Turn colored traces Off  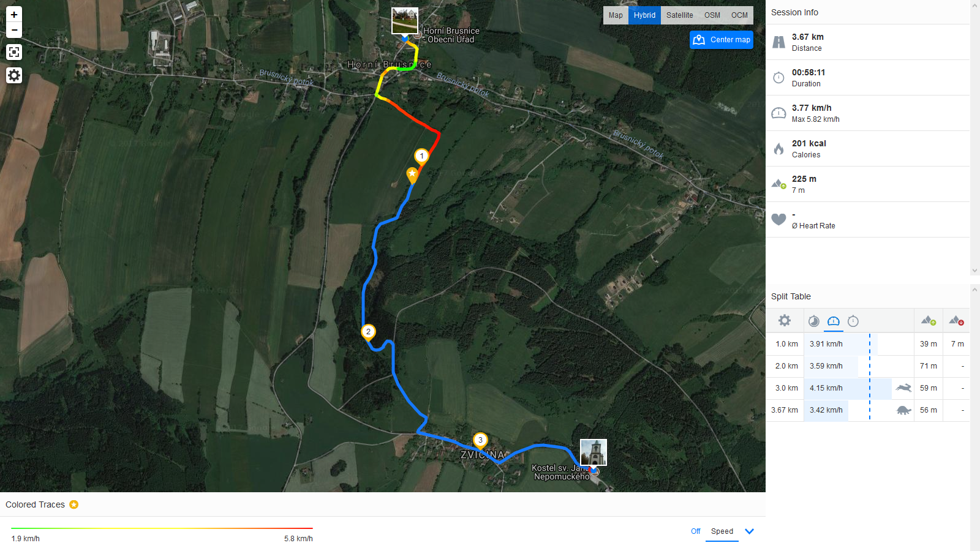696,531
